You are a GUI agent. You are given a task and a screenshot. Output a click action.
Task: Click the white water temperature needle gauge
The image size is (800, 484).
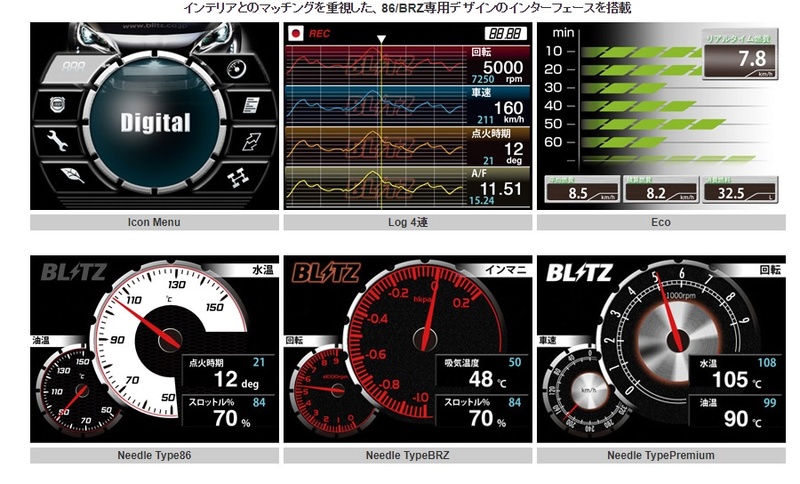[x=169, y=339]
